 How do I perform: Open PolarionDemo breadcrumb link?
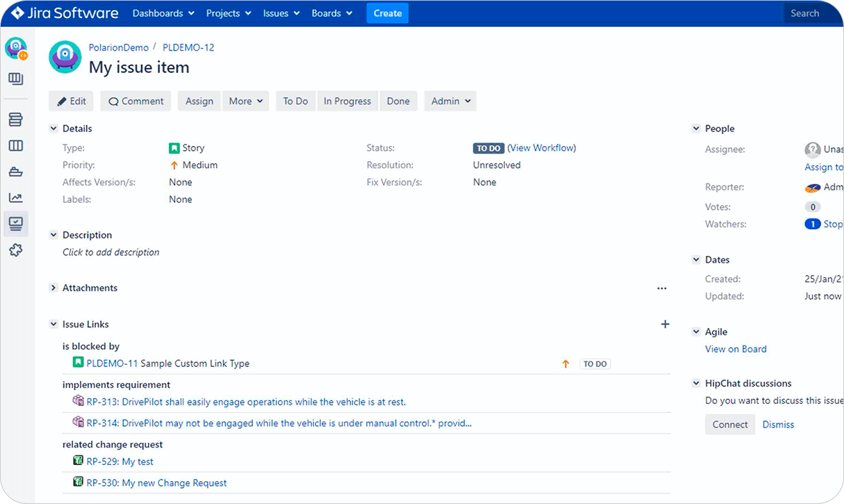[119, 48]
